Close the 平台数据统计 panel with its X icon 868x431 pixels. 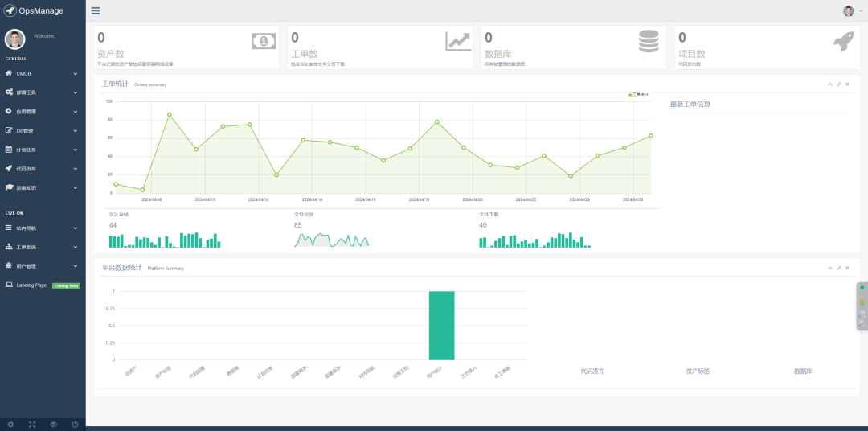(848, 268)
